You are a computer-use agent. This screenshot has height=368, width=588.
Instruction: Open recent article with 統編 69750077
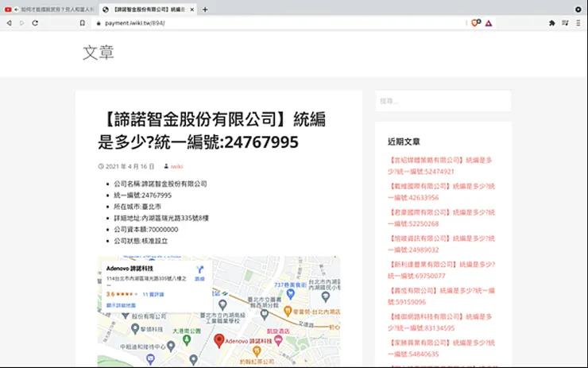[x=441, y=269]
